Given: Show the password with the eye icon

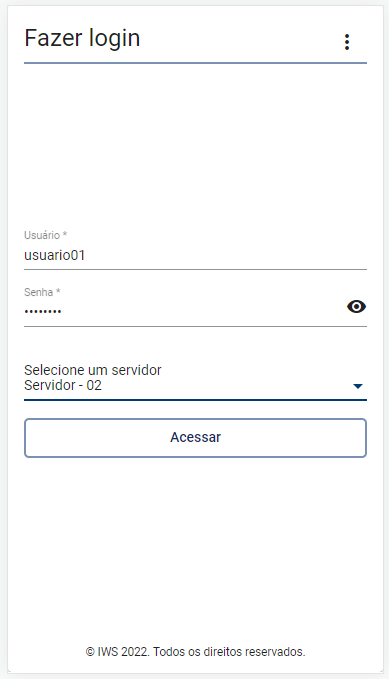Looking at the screenshot, I should [357, 307].
